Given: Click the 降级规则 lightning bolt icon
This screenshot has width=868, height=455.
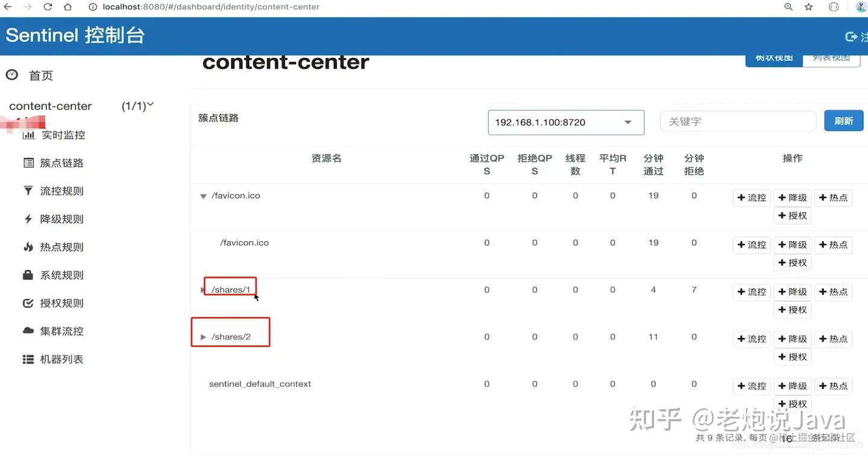Looking at the screenshot, I should [28, 219].
